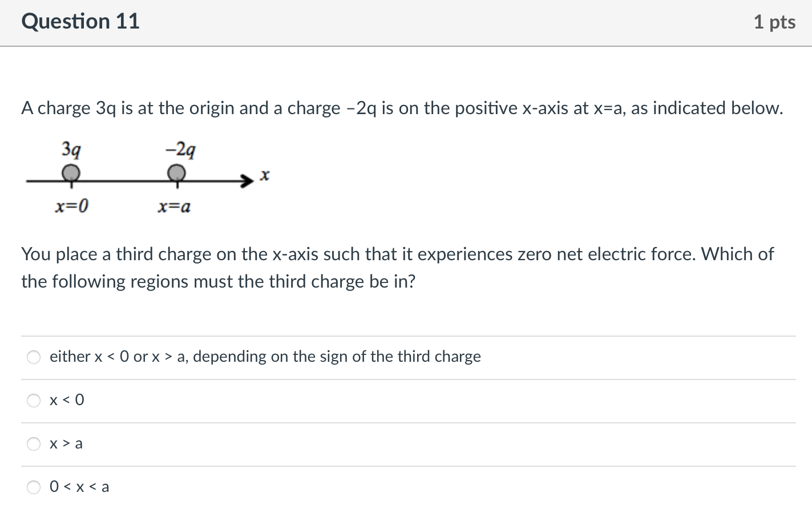The width and height of the screenshot is (812, 505).
Task: Click the '0 < x < a' answer text
Action: tap(79, 487)
